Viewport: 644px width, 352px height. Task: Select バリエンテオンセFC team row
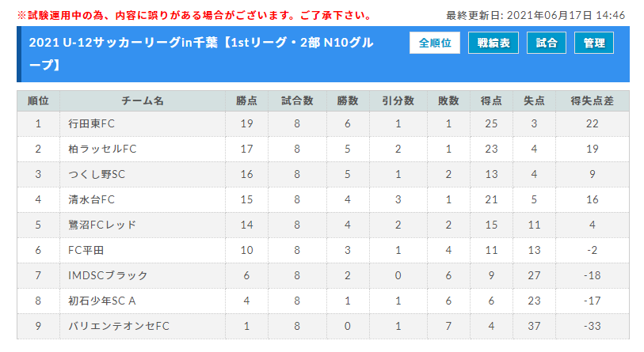coord(323,326)
